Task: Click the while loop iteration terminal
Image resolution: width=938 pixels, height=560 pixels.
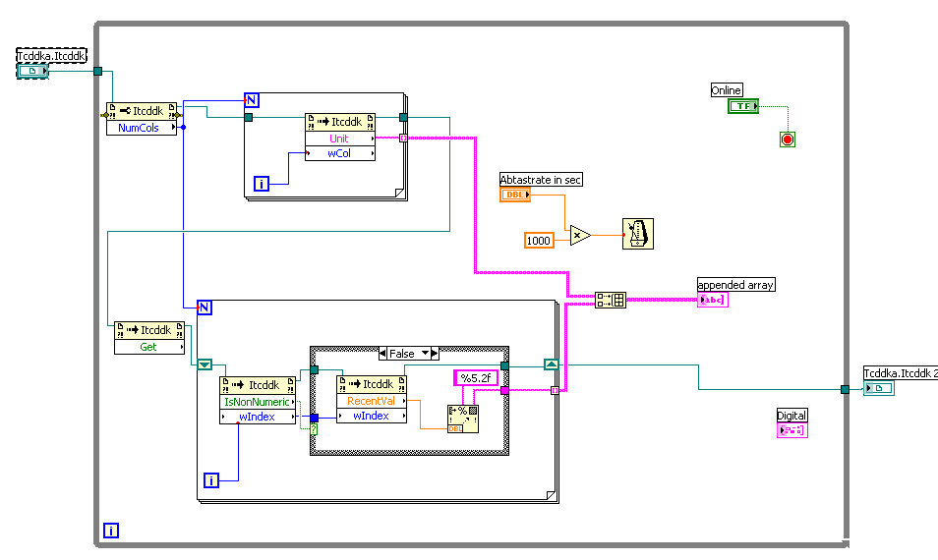Action: [111, 531]
